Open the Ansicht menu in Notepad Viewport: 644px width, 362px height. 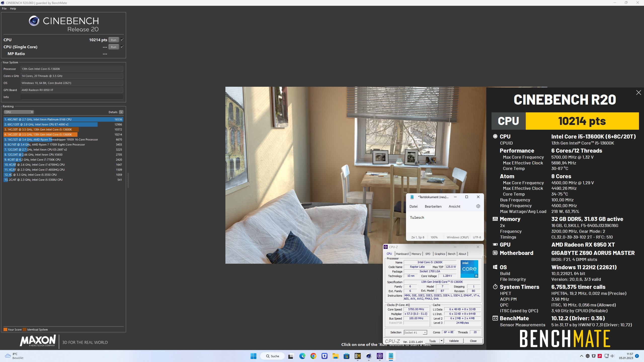pos(454,206)
